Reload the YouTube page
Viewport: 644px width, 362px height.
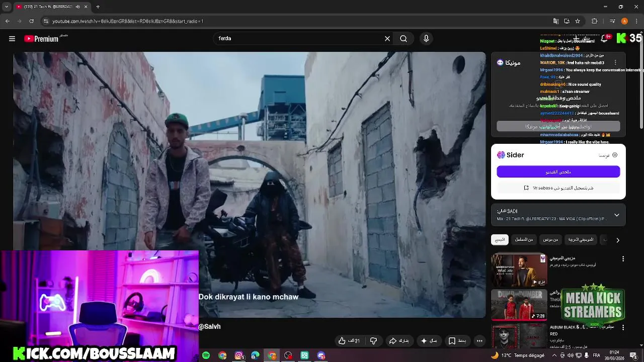(x=32, y=21)
